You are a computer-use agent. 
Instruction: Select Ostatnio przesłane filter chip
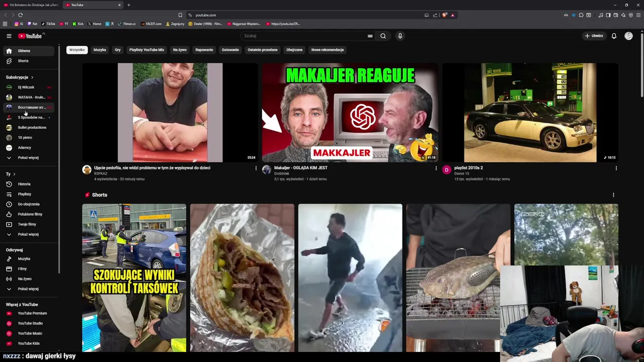(x=263, y=50)
